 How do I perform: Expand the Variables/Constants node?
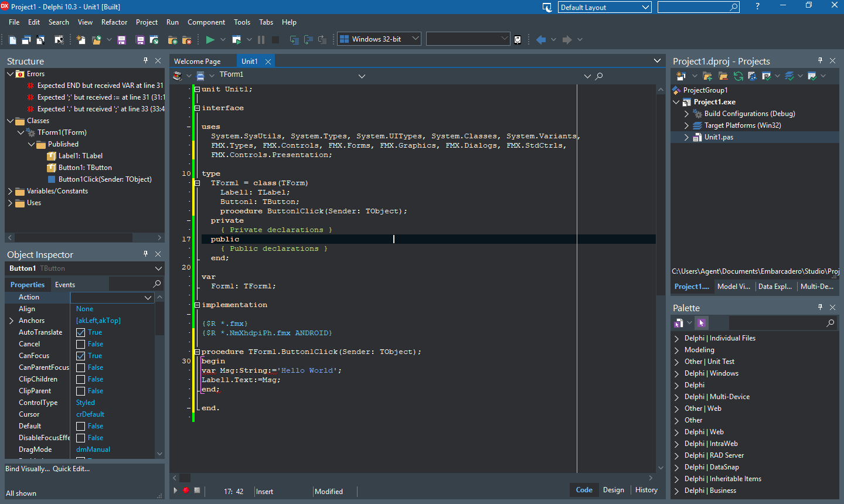[10, 191]
